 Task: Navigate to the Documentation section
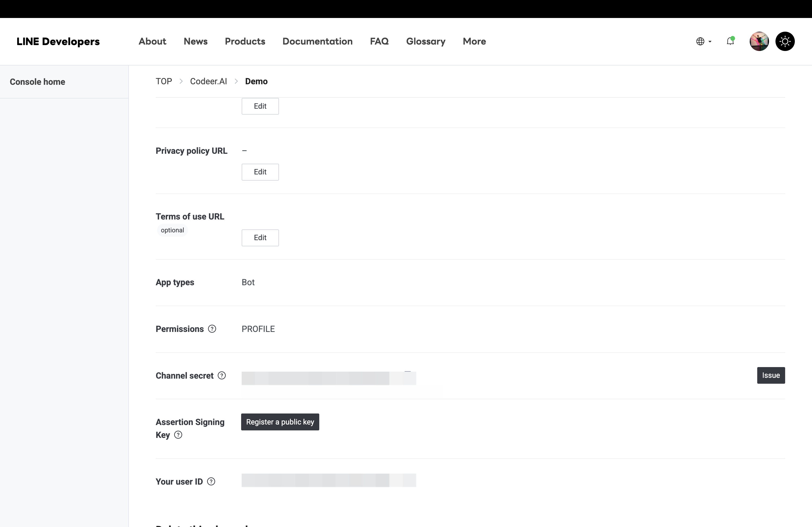[x=317, y=41]
